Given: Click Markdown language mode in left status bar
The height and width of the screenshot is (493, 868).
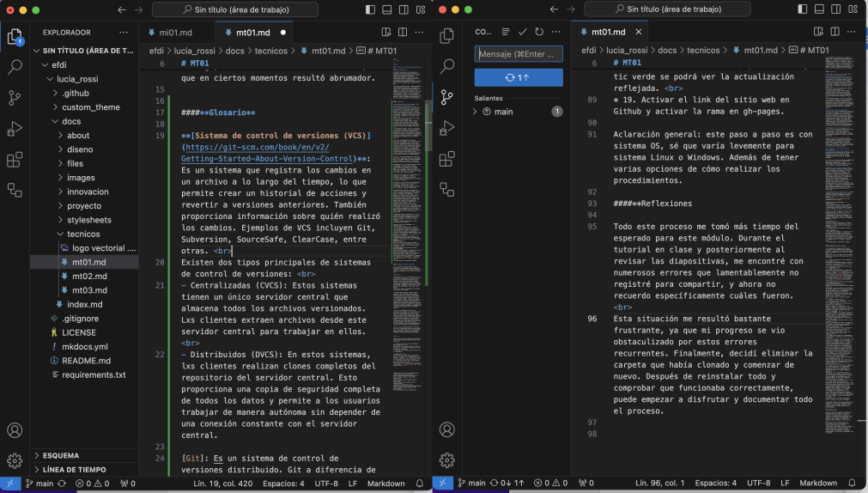Looking at the screenshot, I should (386, 484).
